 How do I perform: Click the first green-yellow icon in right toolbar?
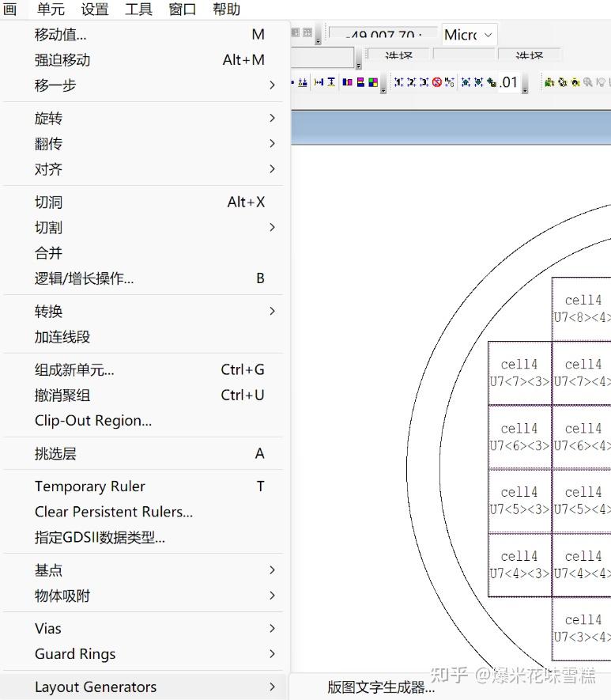tap(549, 82)
